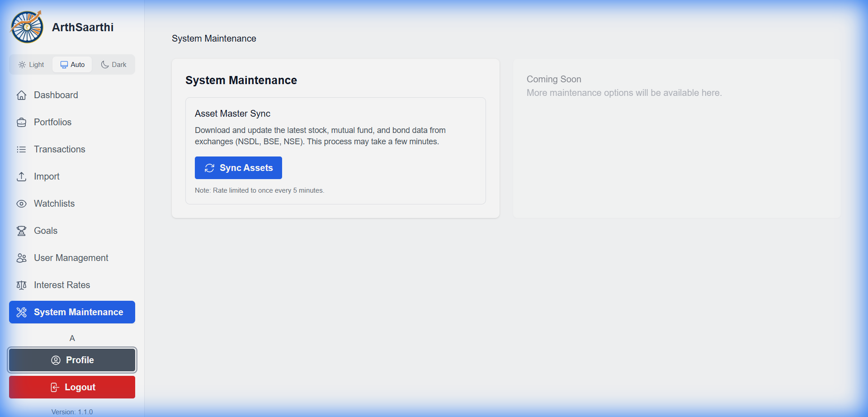Click the Watchlists eye icon
This screenshot has width=868, height=417.
22,204
